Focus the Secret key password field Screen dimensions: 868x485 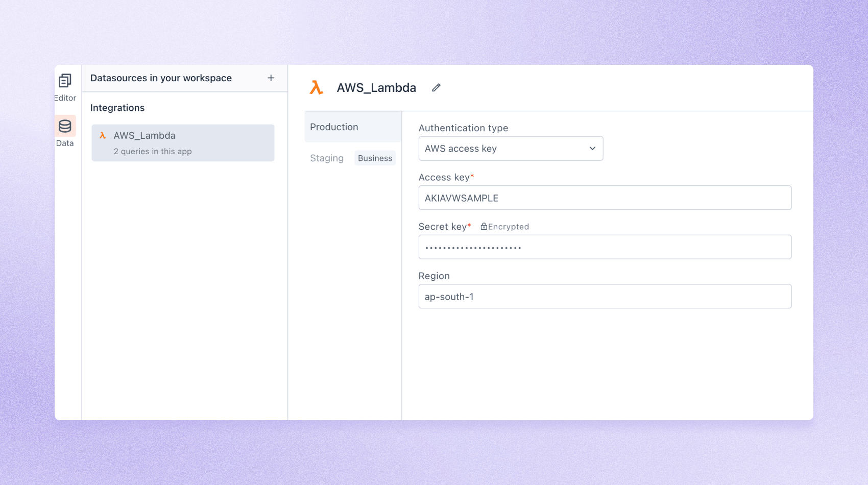pyautogui.click(x=605, y=248)
